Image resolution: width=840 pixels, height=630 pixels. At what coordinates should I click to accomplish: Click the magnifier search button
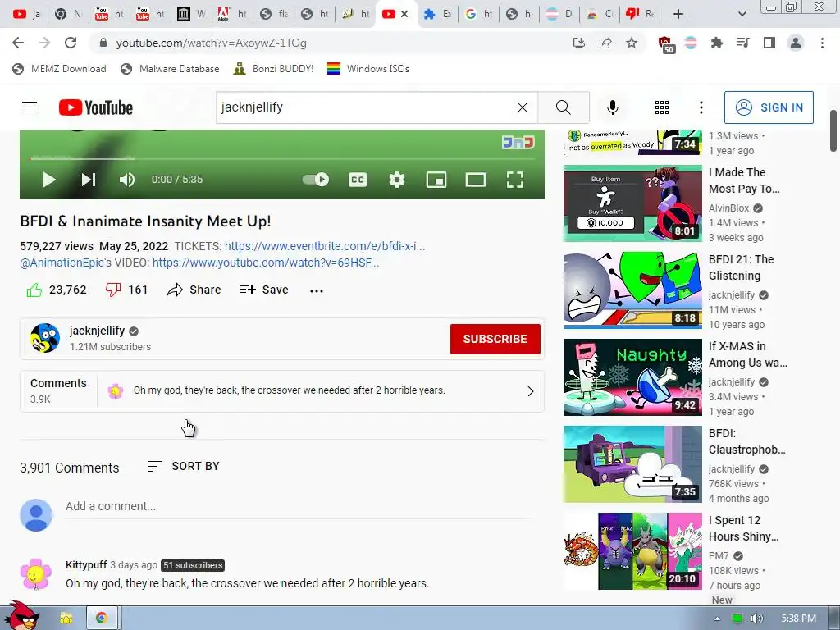coord(563,107)
